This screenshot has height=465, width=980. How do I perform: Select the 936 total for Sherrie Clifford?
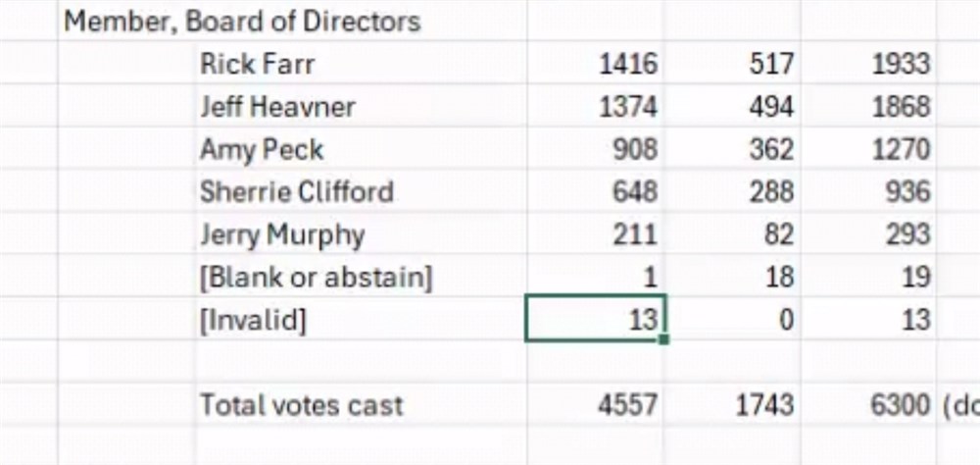point(868,191)
